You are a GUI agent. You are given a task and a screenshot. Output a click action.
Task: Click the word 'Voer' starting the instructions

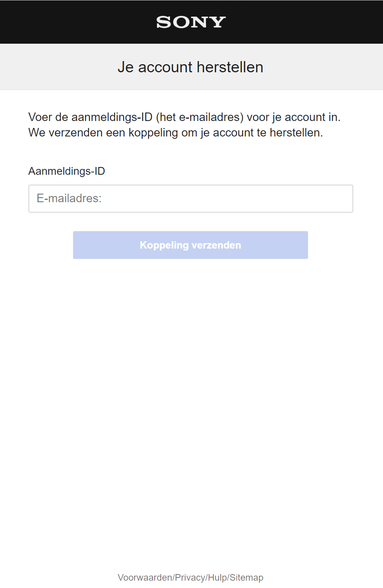pyautogui.click(x=40, y=117)
